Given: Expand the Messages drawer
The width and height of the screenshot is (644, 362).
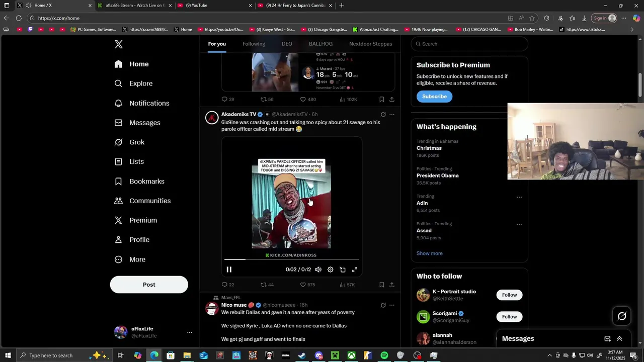Looking at the screenshot, I should click(619, 339).
